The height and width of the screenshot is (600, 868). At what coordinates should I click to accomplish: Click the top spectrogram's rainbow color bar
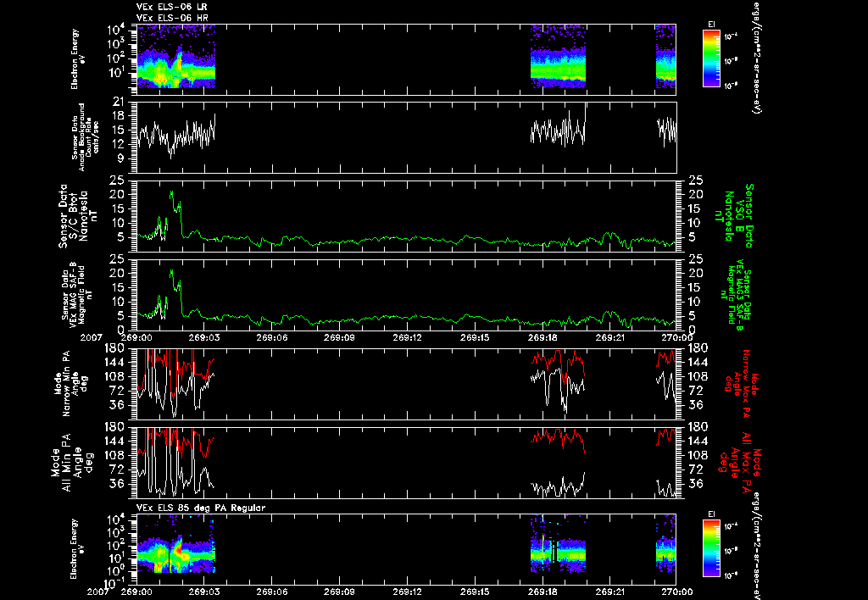pos(711,58)
